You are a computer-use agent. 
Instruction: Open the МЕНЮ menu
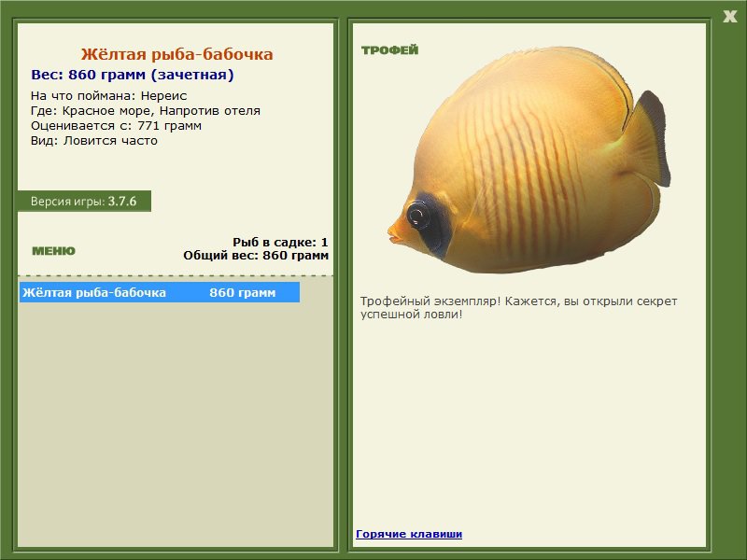coord(53,251)
